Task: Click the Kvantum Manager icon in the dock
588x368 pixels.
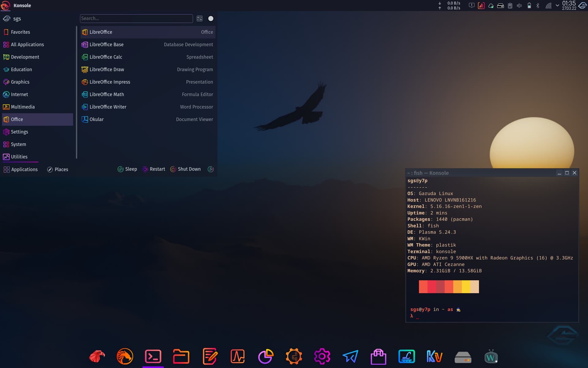Action: pos(435,356)
